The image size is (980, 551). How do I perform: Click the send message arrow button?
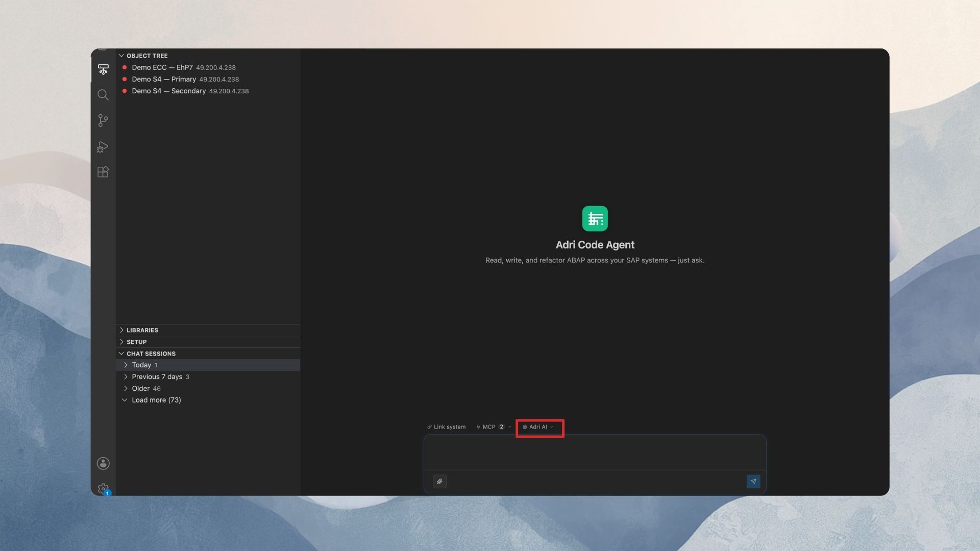[x=753, y=482]
